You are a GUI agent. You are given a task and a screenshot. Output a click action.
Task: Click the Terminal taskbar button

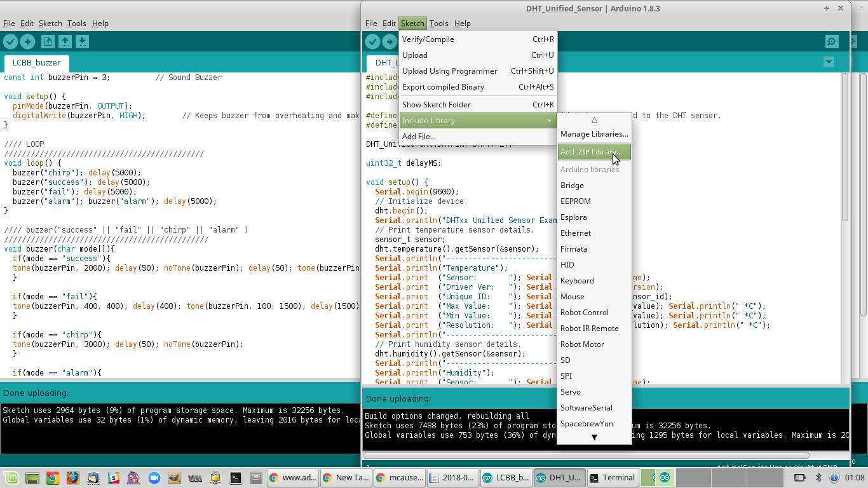(x=612, y=477)
